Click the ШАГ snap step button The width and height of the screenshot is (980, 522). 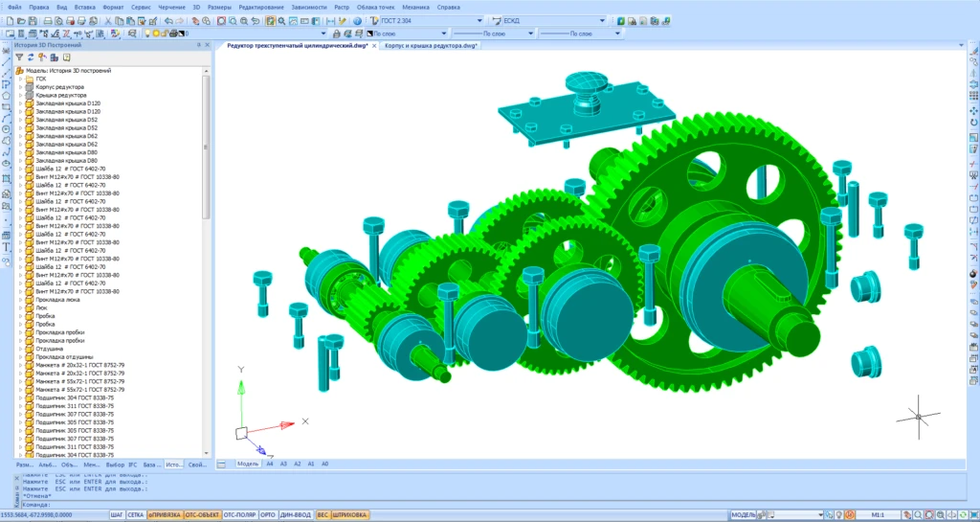pyautogui.click(x=118, y=515)
